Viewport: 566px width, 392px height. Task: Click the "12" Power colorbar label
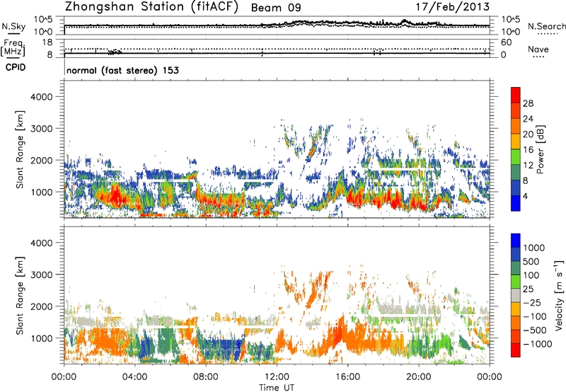pyautogui.click(x=528, y=166)
